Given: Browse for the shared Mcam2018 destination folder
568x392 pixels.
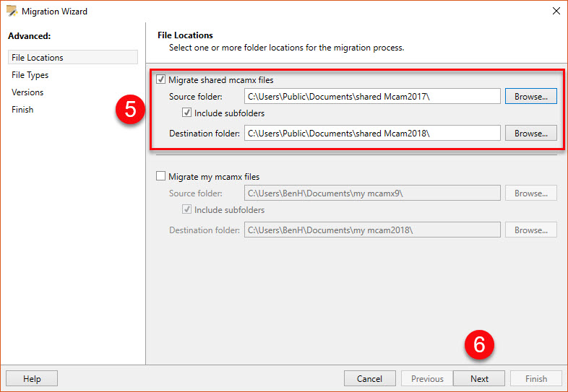Looking at the screenshot, I should [x=531, y=134].
